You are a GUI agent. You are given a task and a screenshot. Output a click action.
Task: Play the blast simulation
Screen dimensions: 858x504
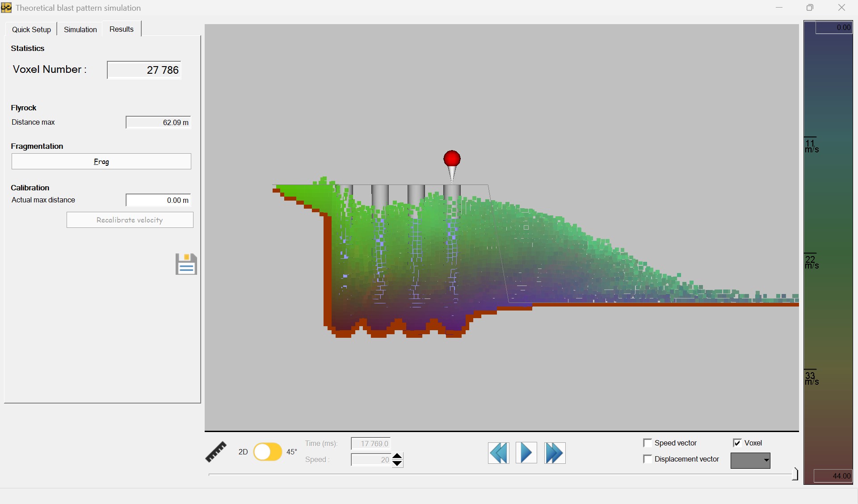[x=526, y=453]
